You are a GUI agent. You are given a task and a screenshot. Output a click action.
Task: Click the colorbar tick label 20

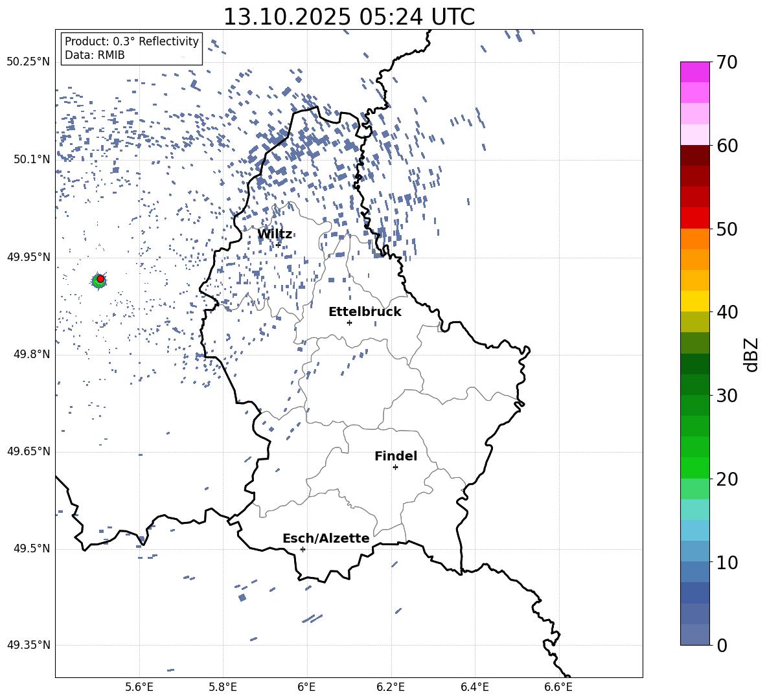[x=727, y=479]
